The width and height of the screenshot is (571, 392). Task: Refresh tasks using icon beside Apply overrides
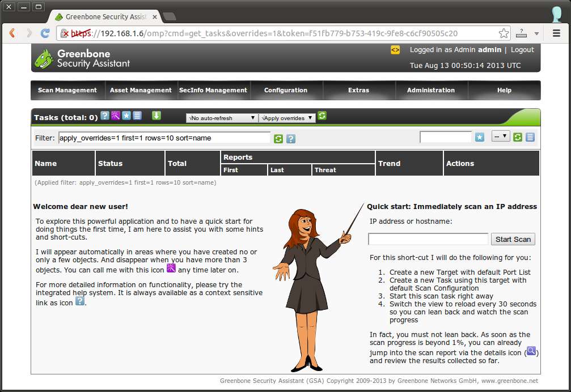click(x=322, y=116)
